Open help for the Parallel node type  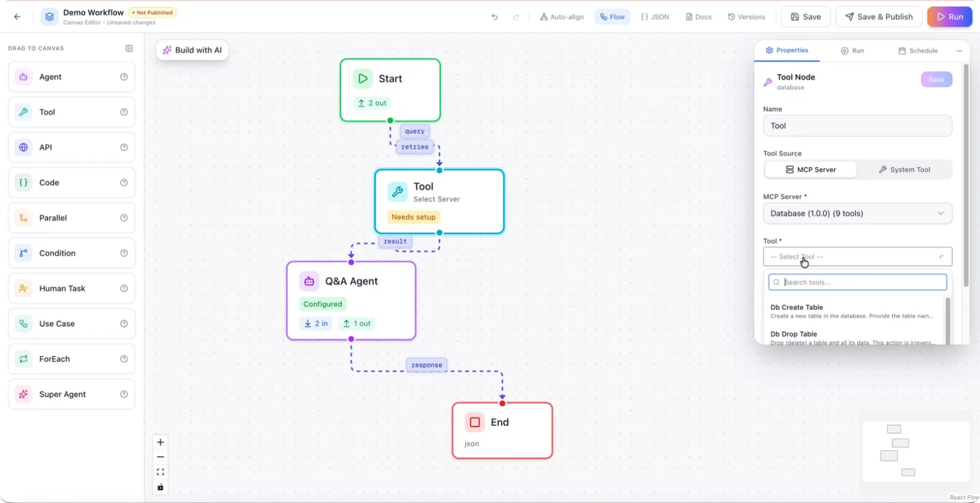coord(124,218)
